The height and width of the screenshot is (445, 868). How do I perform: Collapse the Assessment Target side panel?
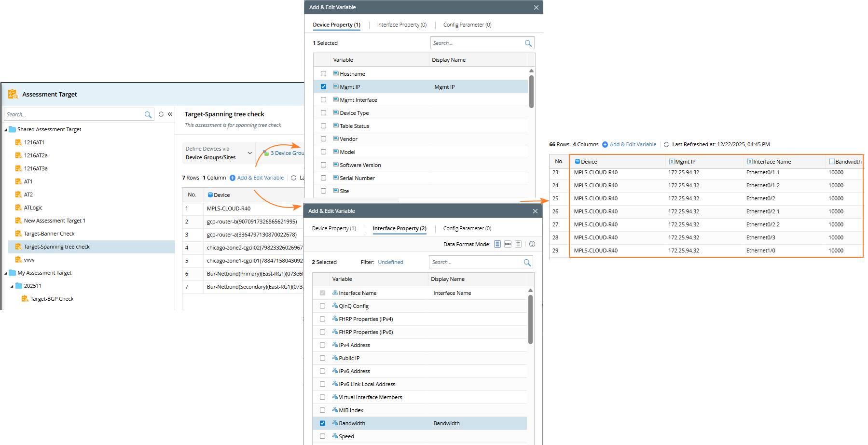point(170,114)
